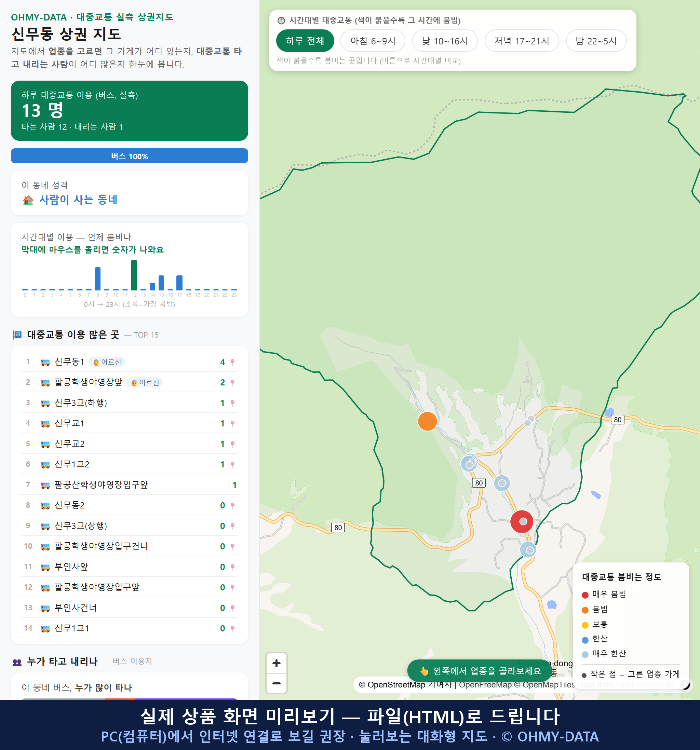Open the OpenMapTiles attribution link
700x750 pixels.
click(x=545, y=685)
